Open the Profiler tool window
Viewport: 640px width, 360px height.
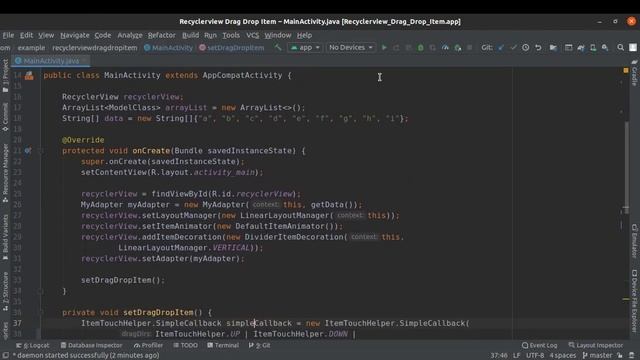coord(149,345)
